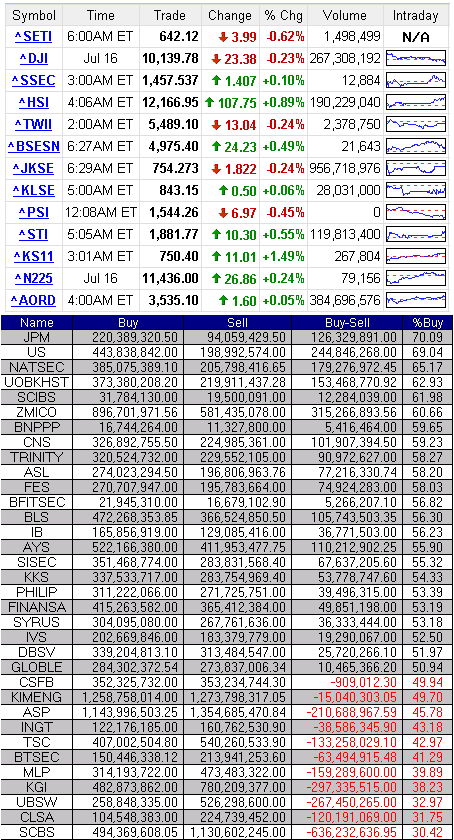This screenshot has height=840, width=454.
Task: Sort by the %Buy column header
Action: pyautogui.click(x=427, y=323)
